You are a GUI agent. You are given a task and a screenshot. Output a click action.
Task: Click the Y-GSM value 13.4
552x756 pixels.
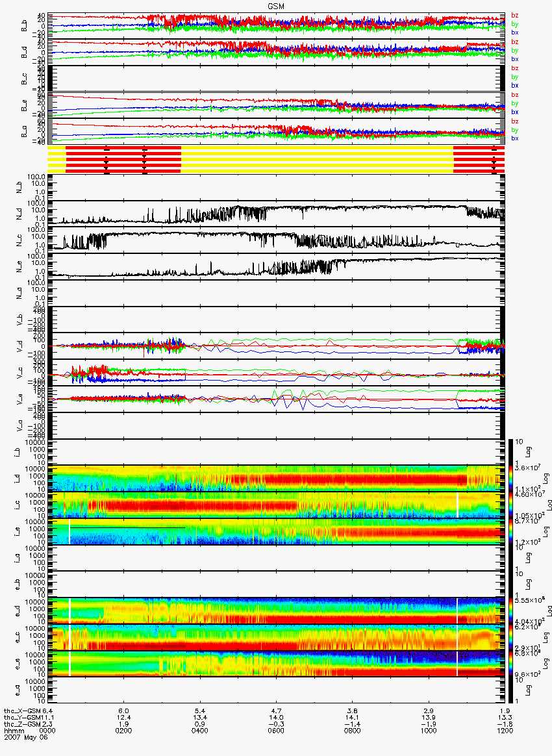click(x=199, y=718)
